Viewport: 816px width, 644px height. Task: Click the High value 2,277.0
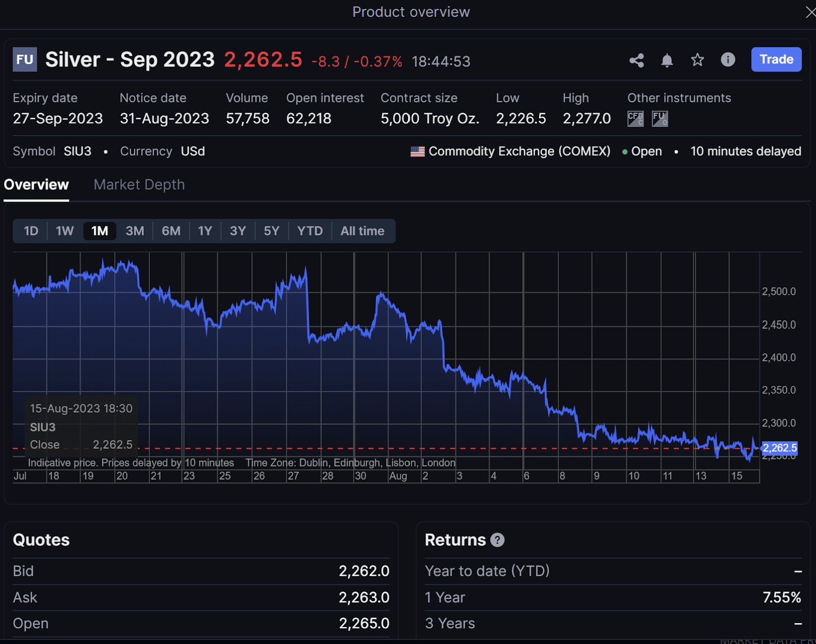point(586,118)
